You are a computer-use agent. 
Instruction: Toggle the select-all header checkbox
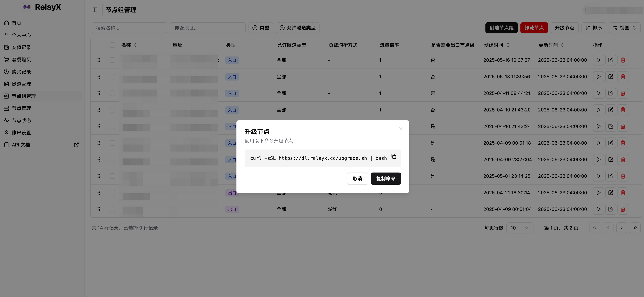[112, 45]
